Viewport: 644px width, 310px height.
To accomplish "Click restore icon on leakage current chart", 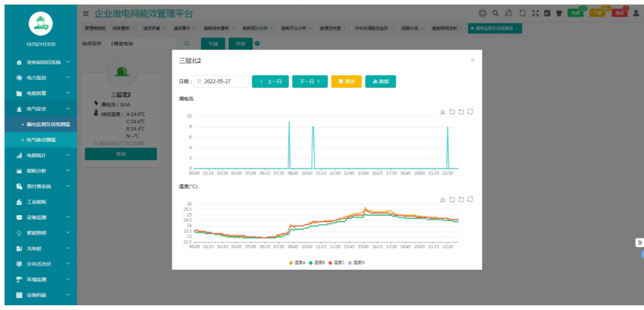I will pos(470,111).
